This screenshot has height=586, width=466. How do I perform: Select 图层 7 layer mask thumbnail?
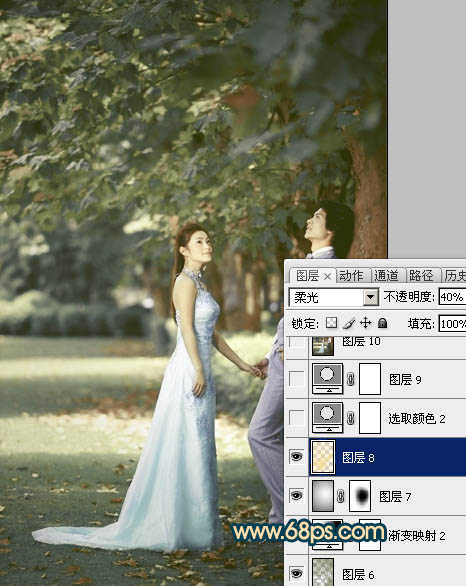click(360, 496)
